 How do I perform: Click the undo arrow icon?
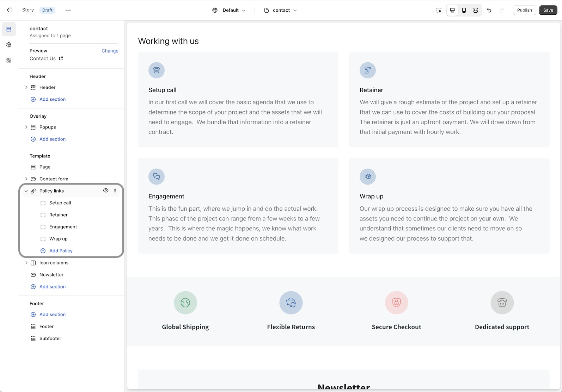(x=489, y=10)
